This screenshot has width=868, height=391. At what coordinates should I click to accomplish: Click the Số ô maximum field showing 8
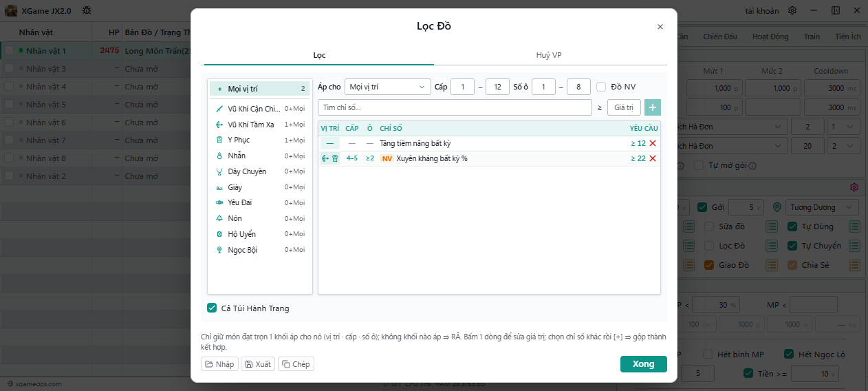click(x=578, y=87)
